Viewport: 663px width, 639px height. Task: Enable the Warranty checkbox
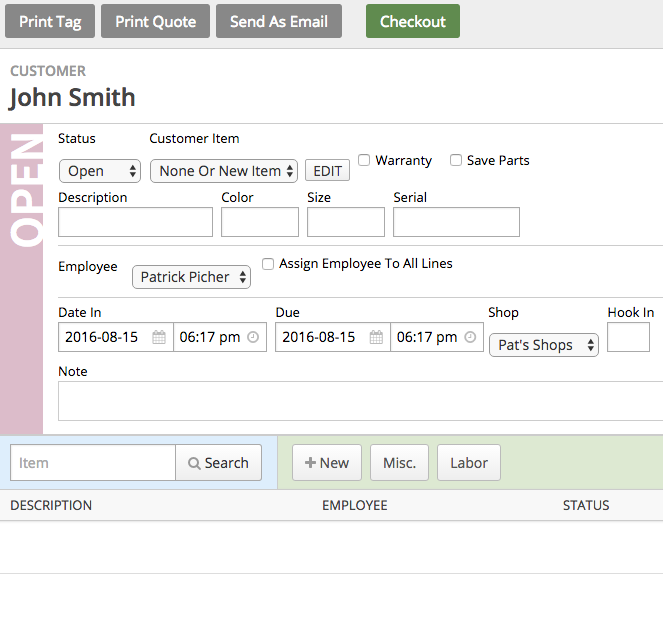click(364, 160)
